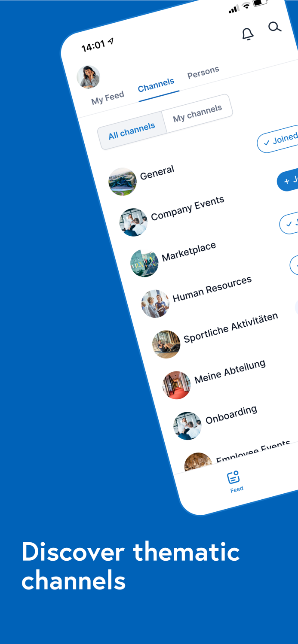
Task: Switch to the My Feed tab
Action: tap(108, 97)
